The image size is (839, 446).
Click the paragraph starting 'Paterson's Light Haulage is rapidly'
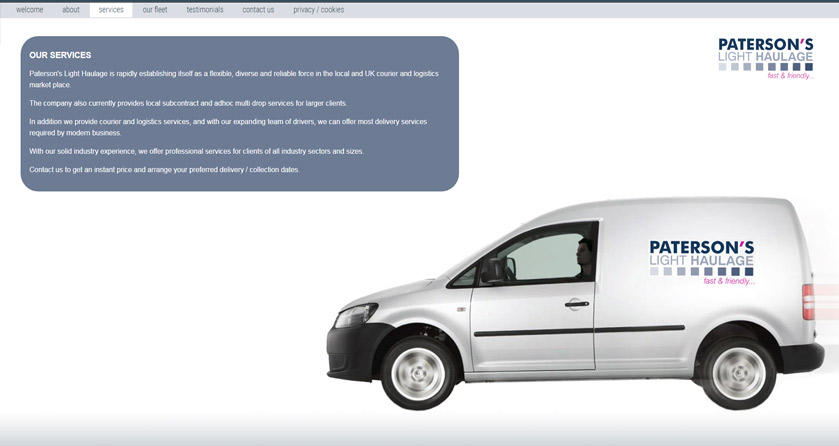point(234,79)
